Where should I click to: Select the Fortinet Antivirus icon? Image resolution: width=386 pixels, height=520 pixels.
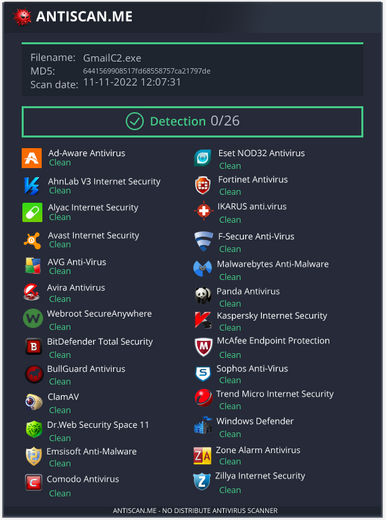pos(203,185)
